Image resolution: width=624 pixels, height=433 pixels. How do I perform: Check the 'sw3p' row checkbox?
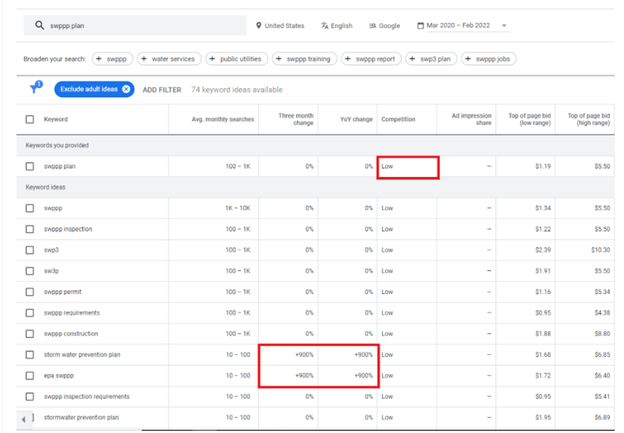pyautogui.click(x=30, y=271)
